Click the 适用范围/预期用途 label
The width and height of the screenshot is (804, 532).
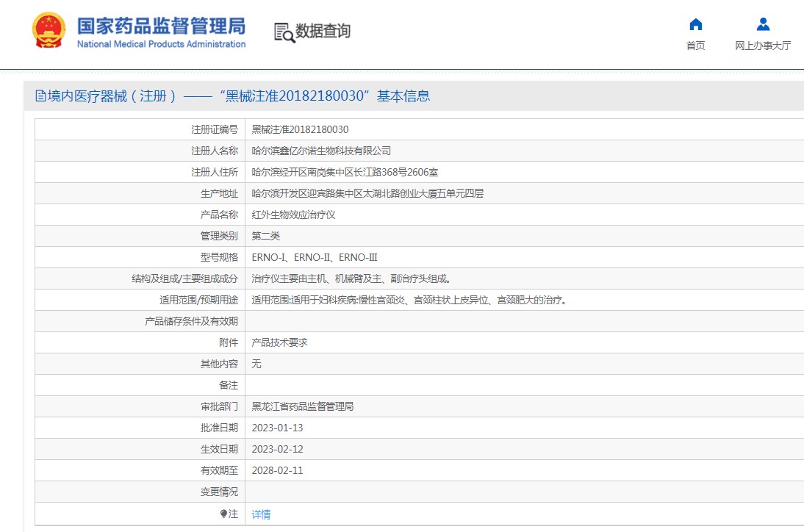pos(198,300)
